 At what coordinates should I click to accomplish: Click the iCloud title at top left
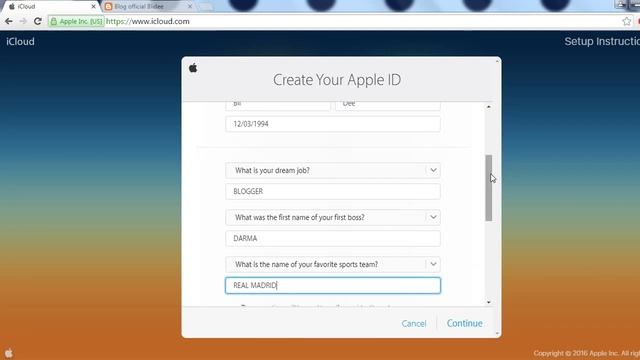coord(20,41)
